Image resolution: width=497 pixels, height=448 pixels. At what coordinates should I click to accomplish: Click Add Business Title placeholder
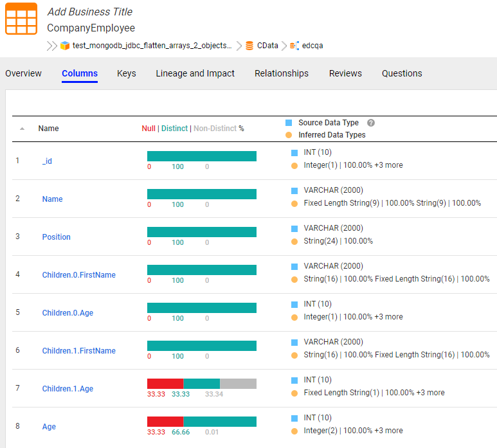coord(90,12)
